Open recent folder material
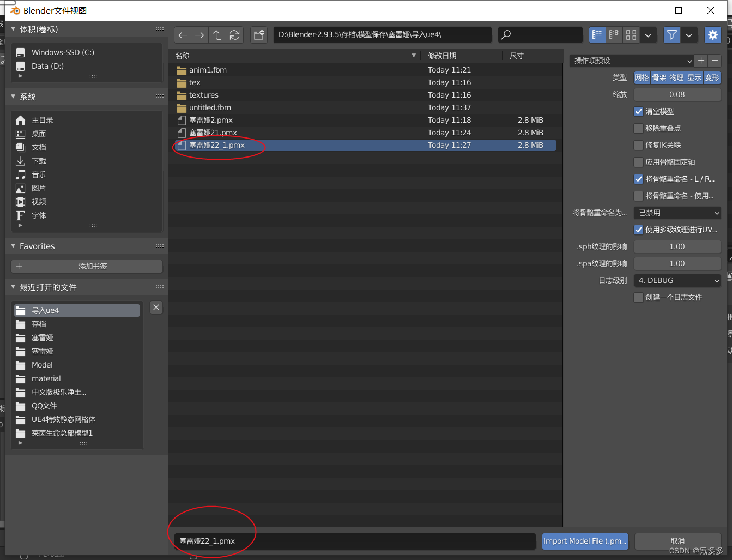 pyautogui.click(x=77, y=378)
